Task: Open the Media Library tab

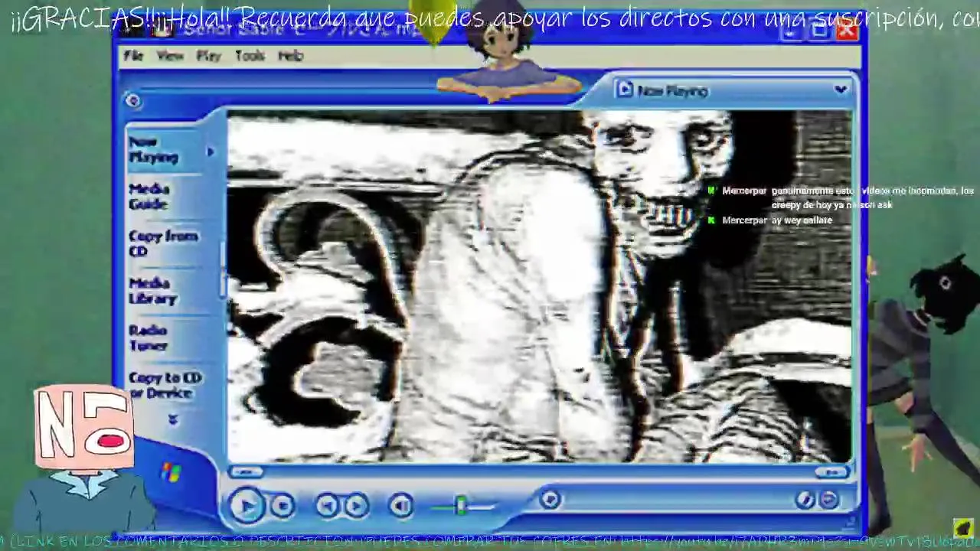Action: 152,291
